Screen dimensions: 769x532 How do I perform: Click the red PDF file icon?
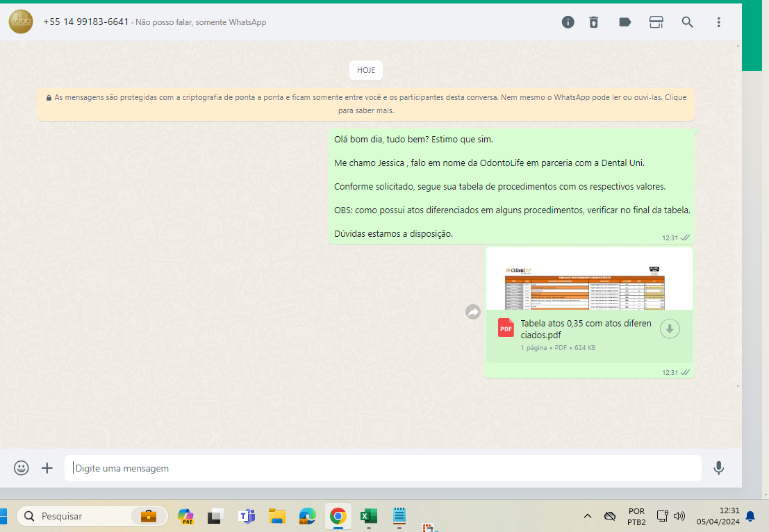tap(506, 328)
